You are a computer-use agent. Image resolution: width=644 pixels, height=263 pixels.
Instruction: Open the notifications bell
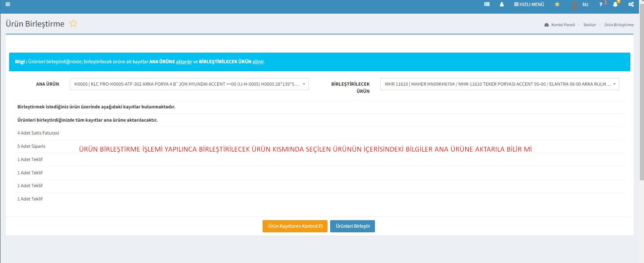[616, 5]
